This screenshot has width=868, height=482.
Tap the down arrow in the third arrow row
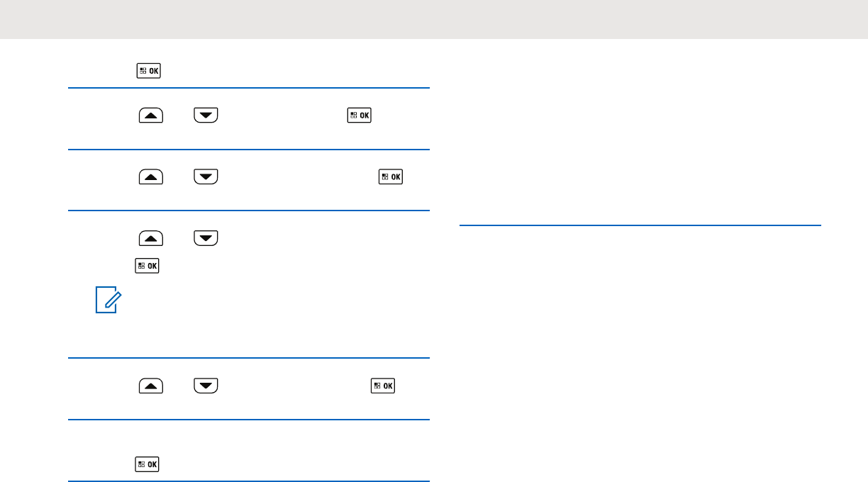click(x=205, y=237)
